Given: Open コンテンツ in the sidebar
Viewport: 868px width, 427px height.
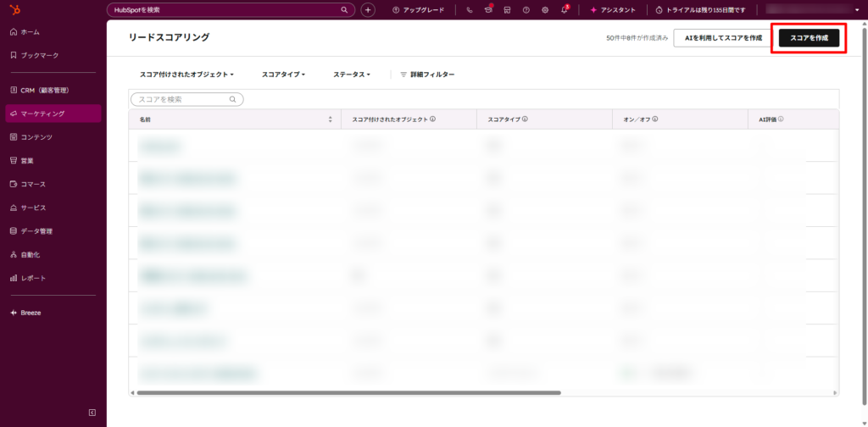Looking at the screenshot, I should click(x=31, y=137).
